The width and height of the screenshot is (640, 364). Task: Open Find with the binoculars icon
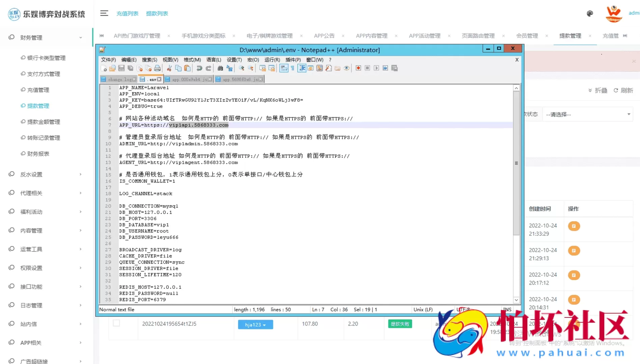point(220,68)
